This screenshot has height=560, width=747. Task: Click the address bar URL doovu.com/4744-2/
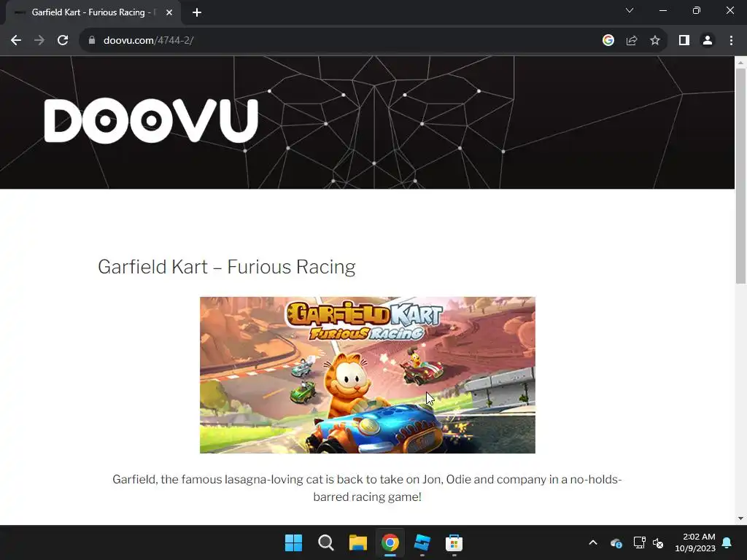(148, 41)
